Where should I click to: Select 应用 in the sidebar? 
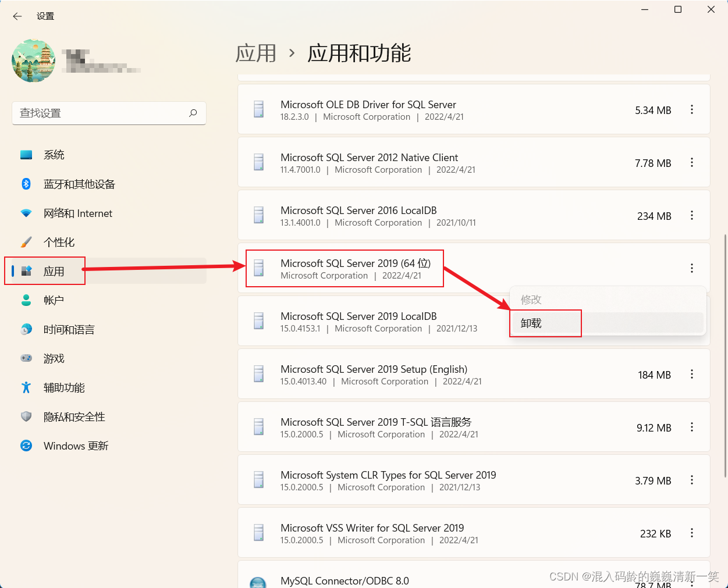(x=109, y=271)
